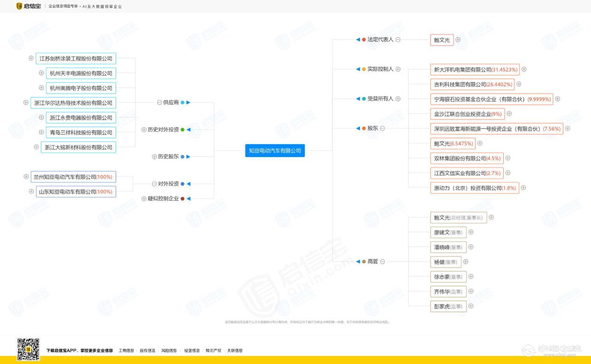This screenshot has height=364, width=591.
Task: Select supplier node 青岛三祥科技股份有限公司
Action: point(81,132)
